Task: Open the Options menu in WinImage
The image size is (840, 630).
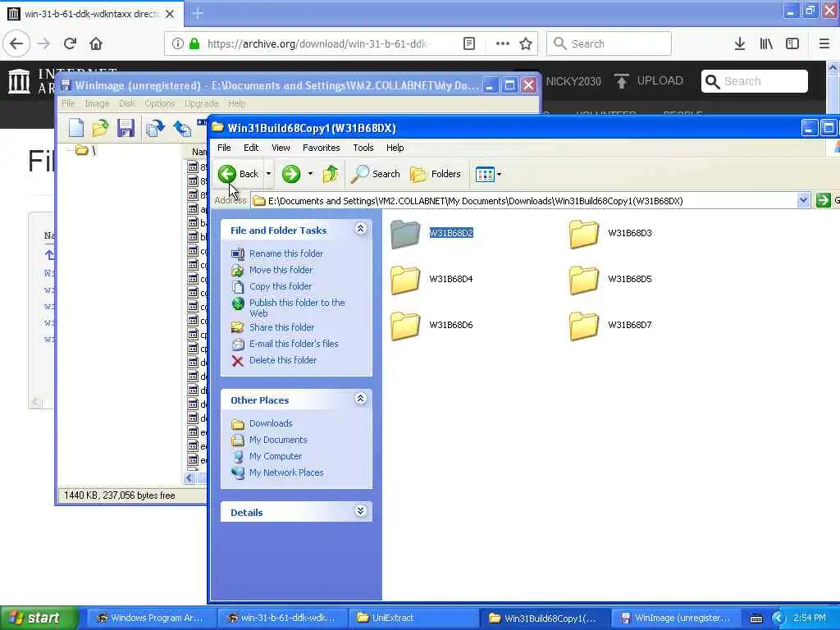Action: pos(160,103)
